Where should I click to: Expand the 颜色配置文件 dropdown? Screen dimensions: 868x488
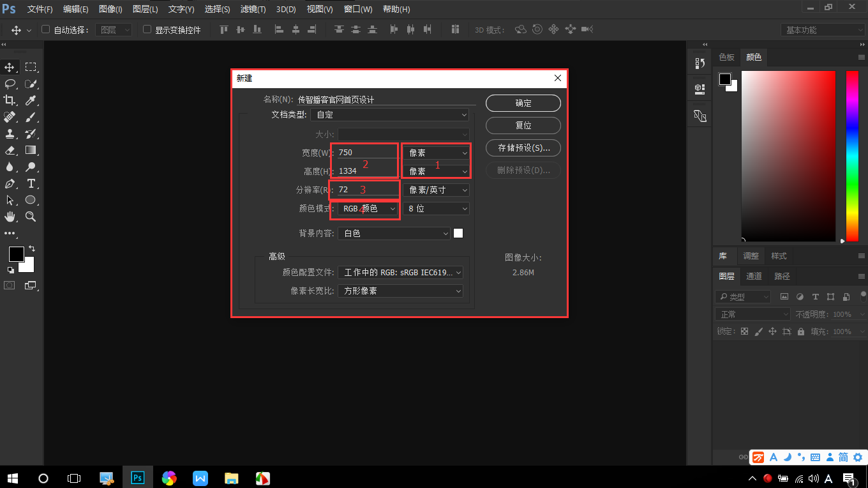pyautogui.click(x=400, y=272)
